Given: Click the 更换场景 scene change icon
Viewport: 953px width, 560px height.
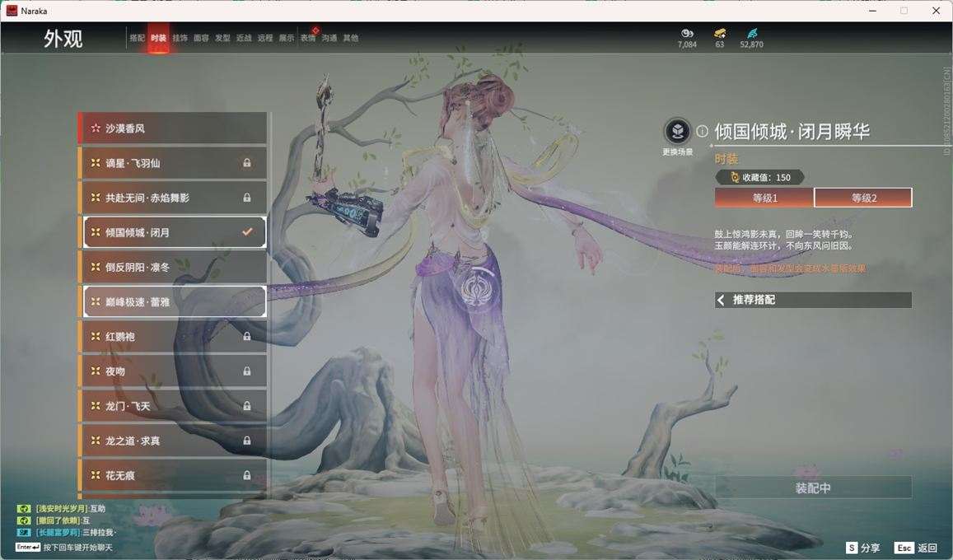Looking at the screenshot, I should (677, 132).
